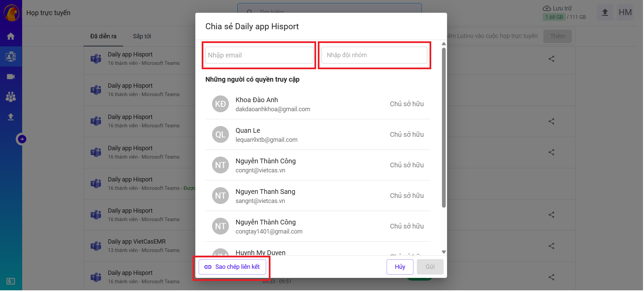Click 13 thành viên - Microsoft Teams text
644x292 pixels.
click(144, 250)
